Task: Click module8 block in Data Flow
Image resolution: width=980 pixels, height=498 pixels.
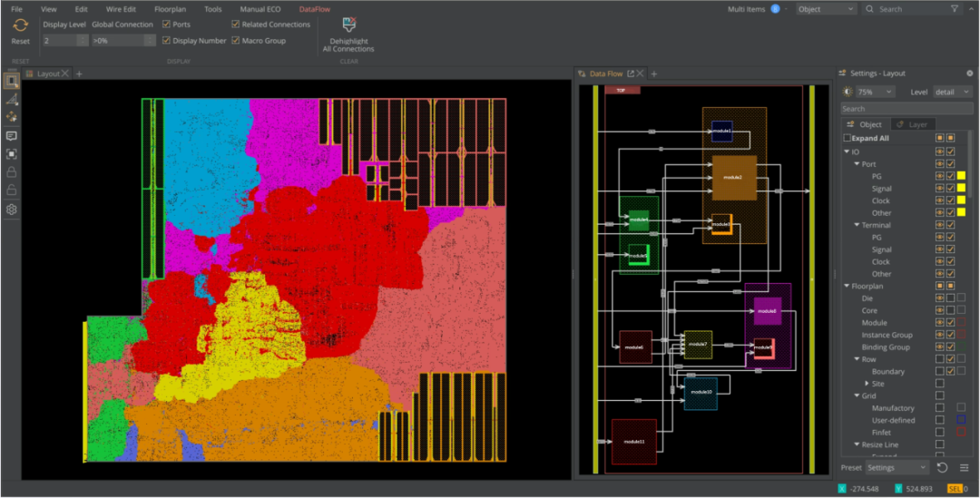Action: [768, 310]
